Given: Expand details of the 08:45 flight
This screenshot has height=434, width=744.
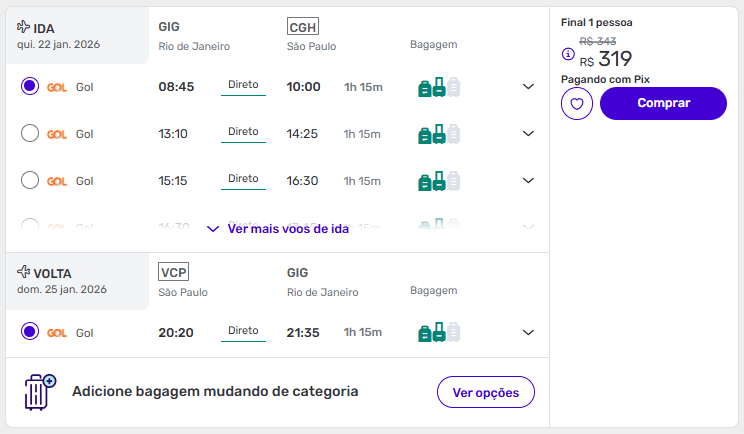Looking at the screenshot, I should pos(529,87).
